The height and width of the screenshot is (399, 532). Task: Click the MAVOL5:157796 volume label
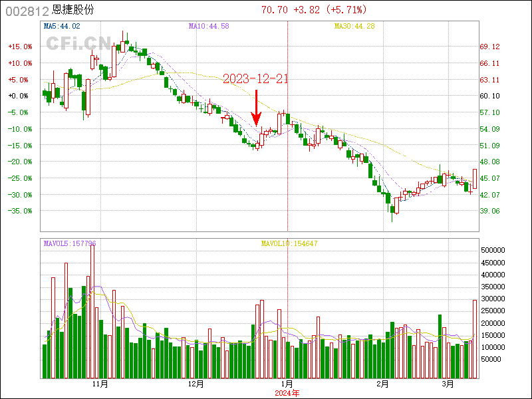tap(70, 244)
